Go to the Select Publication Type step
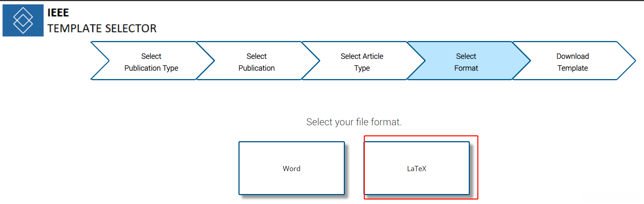 coord(151,62)
